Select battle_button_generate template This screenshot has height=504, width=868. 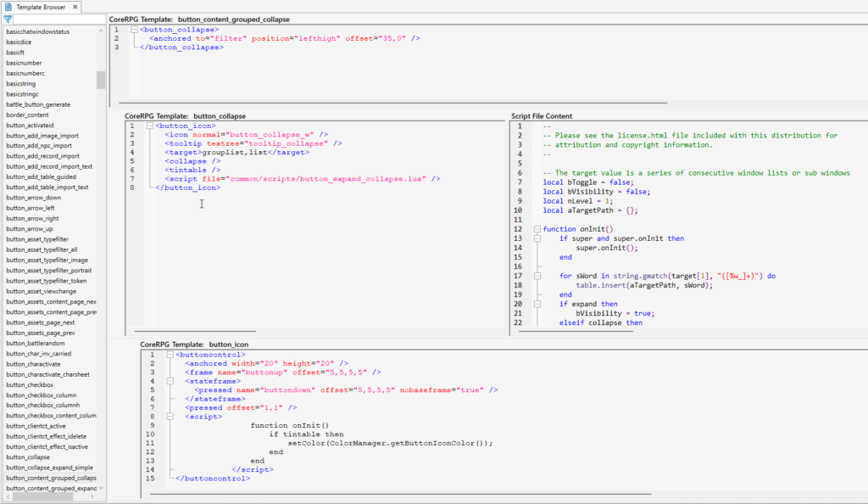coord(38,104)
